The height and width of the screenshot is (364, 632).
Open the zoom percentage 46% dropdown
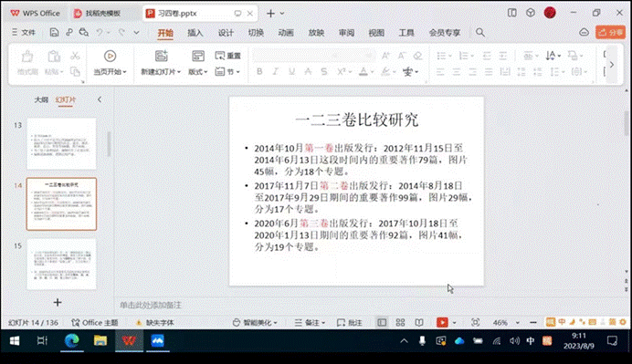pos(506,323)
